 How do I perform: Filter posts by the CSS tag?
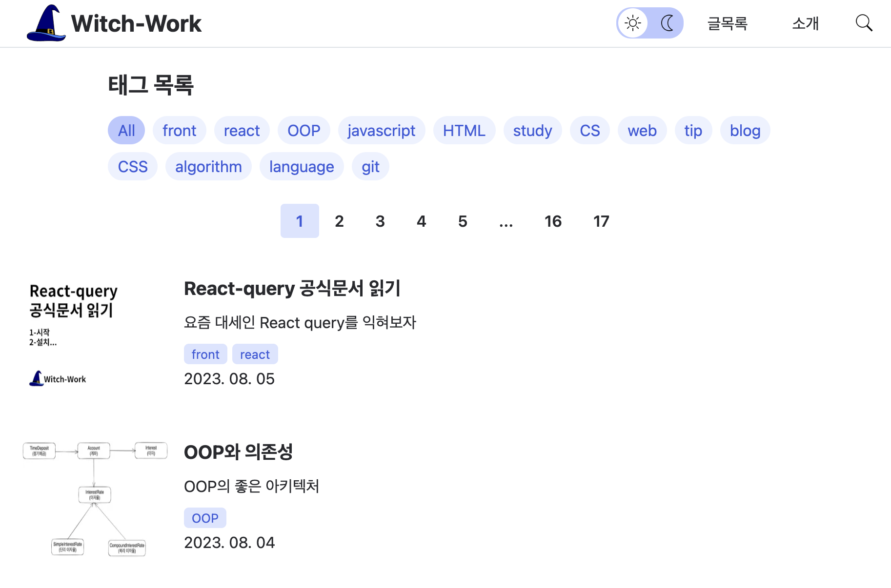point(132,166)
